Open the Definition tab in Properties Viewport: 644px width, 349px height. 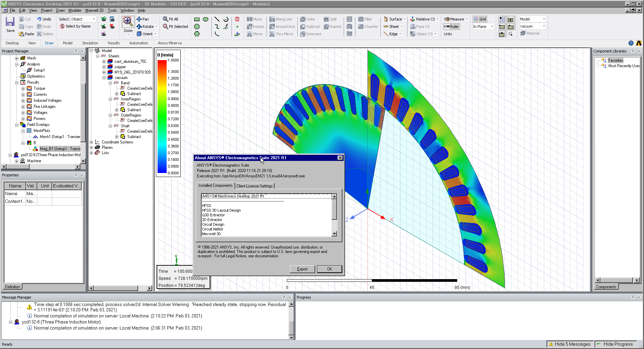12,287
